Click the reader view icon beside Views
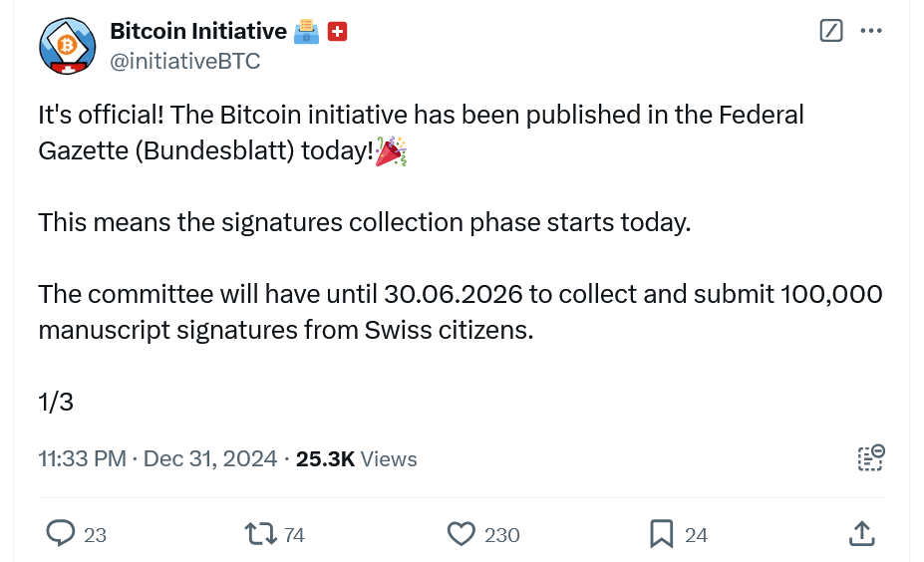Screen dimensions: 924x562 [870, 458]
